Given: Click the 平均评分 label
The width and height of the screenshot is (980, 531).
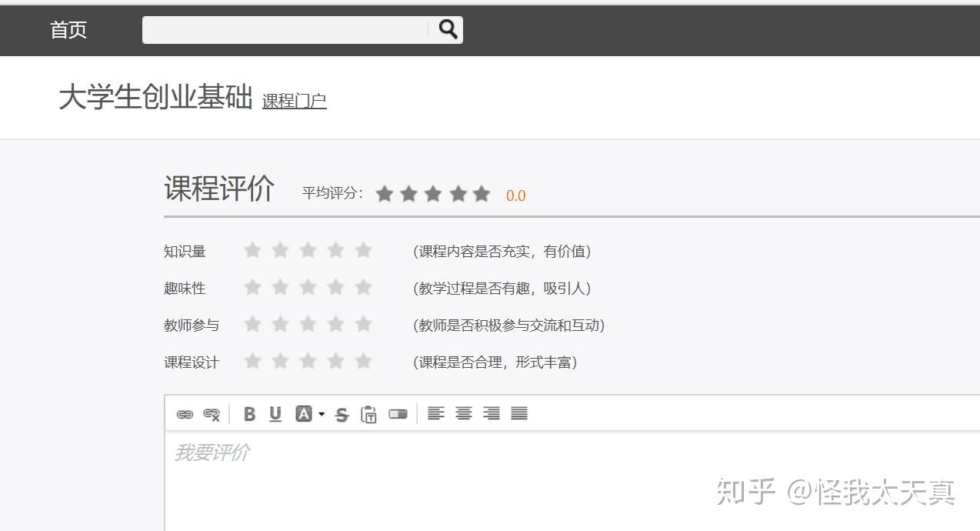Looking at the screenshot, I should (332, 193).
